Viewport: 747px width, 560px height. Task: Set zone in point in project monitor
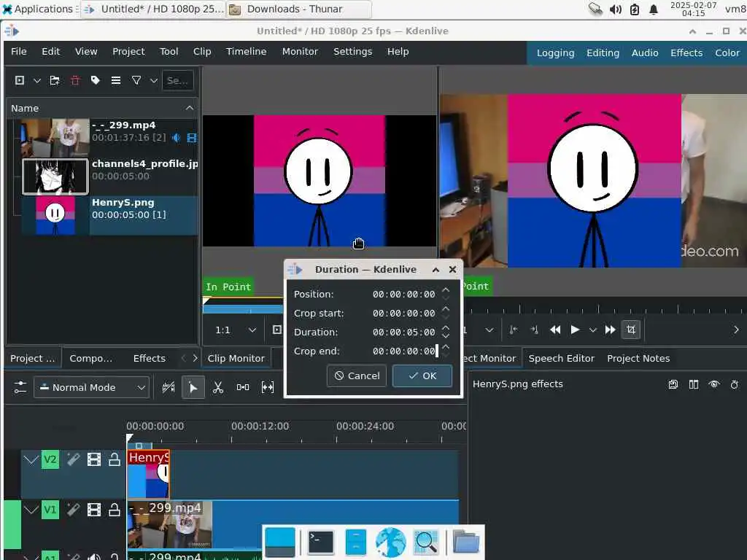point(514,330)
